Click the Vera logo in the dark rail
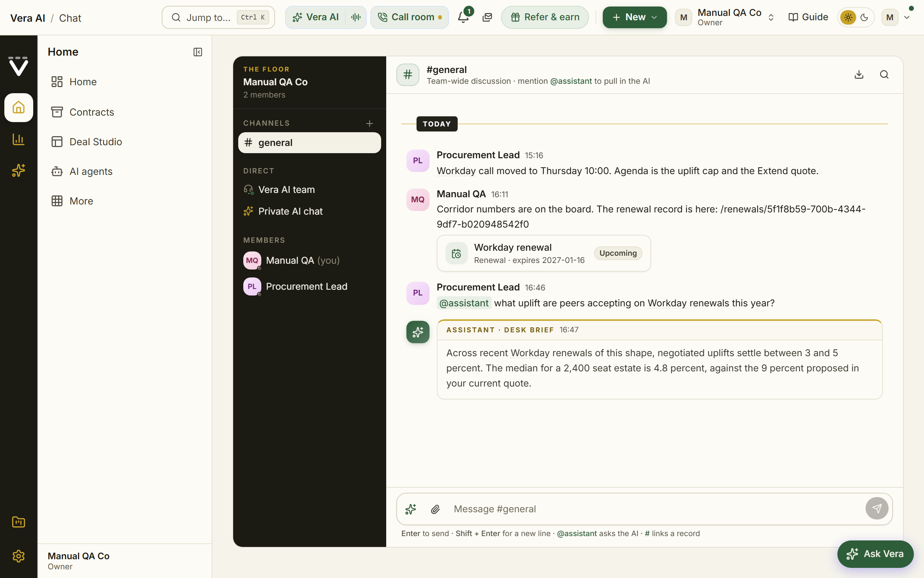The image size is (924, 578). coord(18,66)
